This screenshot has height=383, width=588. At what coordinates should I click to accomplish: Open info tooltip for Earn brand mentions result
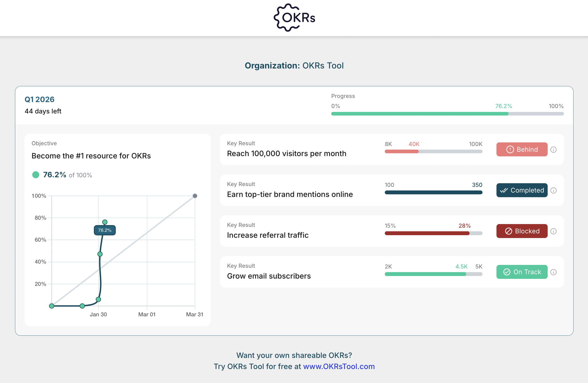pyautogui.click(x=554, y=190)
